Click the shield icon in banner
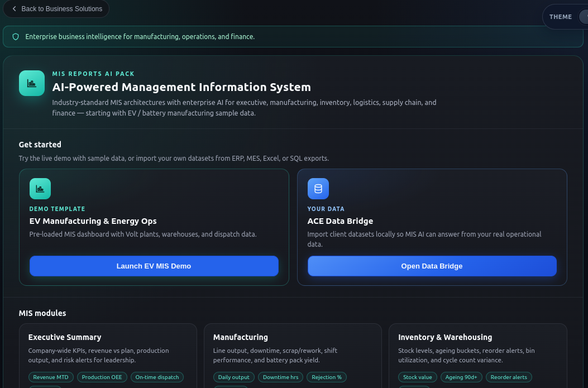588x388 pixels. coord(16,37)
